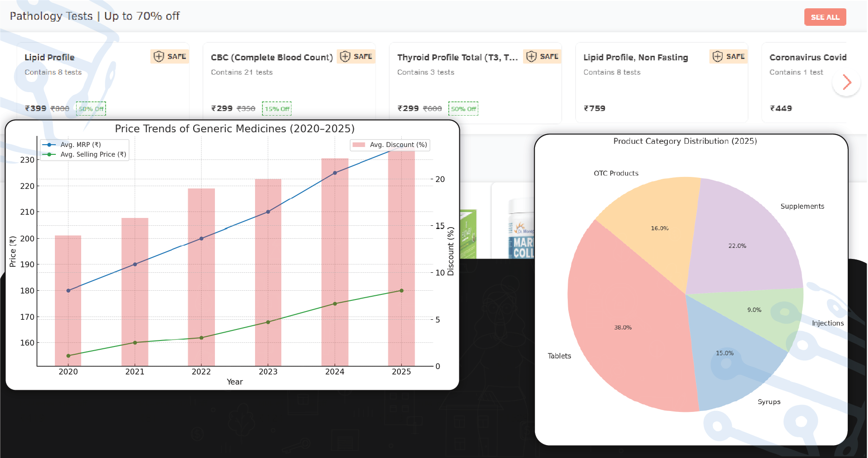The height and width of the screenshot is (458, 868).
Task: Open CBC (Complete Blood Count) test
Action: pyautogui.click(x=271, y=58)
